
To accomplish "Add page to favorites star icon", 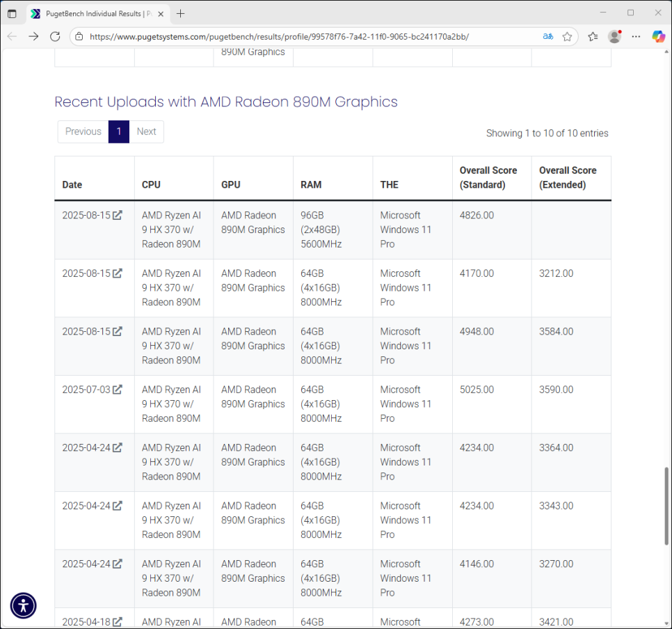I will [567, 36].
